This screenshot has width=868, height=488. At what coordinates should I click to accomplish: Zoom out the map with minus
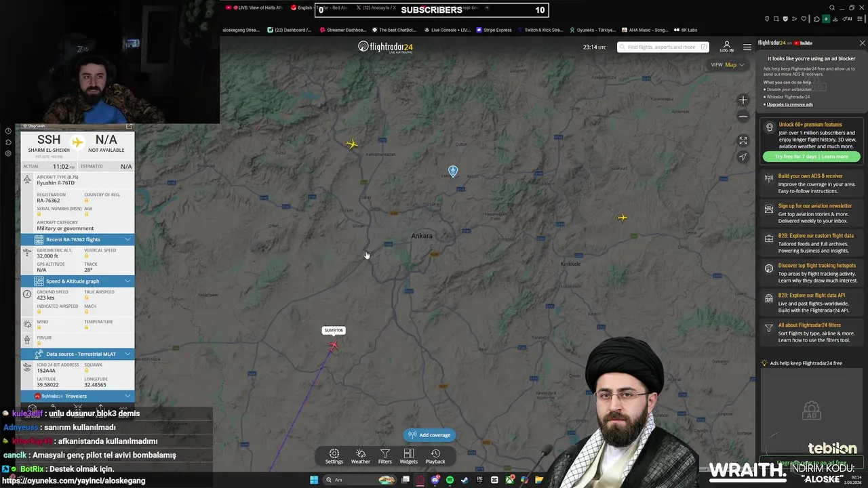click(743, 116)
